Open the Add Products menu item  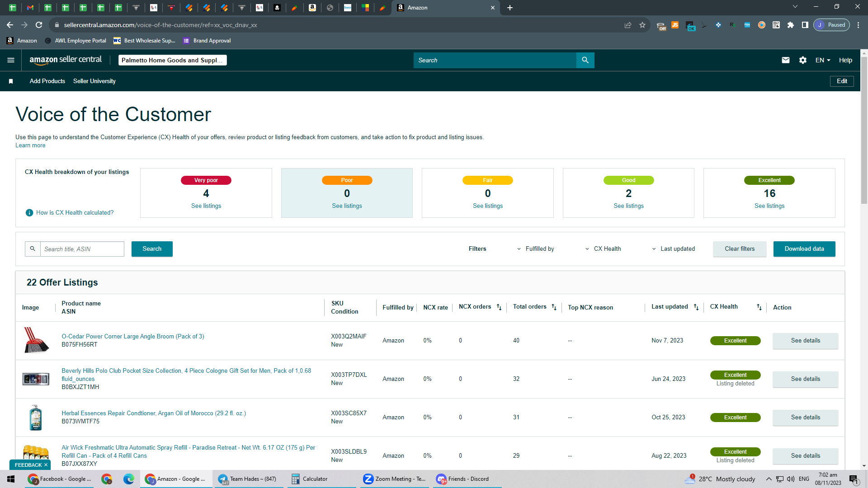pos(47,81)
